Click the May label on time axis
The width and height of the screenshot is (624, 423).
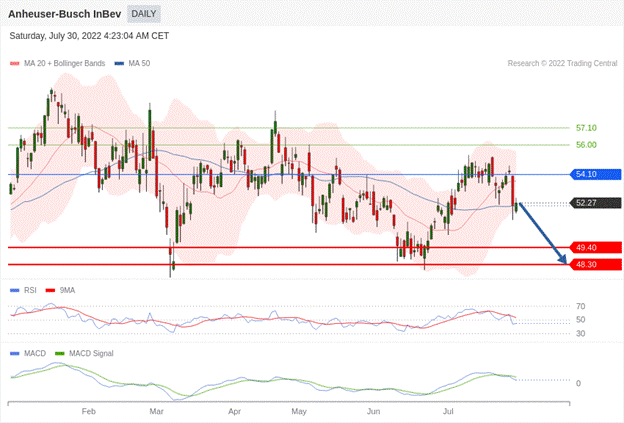(x=299, y=411)
